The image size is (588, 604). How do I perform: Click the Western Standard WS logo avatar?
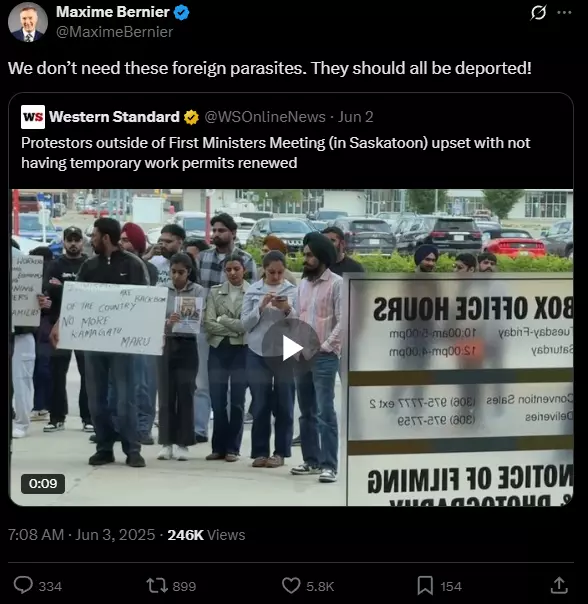coord(33,117)
